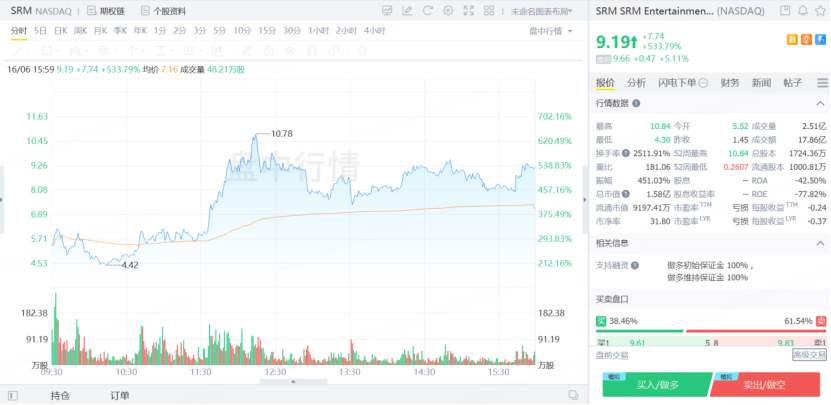Select the 15分 interval
The width and height of the screenshot is (831, 405).
point(267,31)
